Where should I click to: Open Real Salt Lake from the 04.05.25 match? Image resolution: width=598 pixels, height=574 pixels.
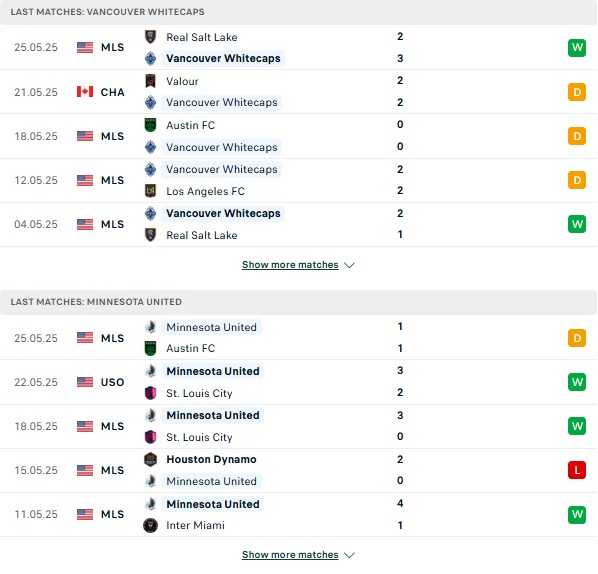(202, 235)
